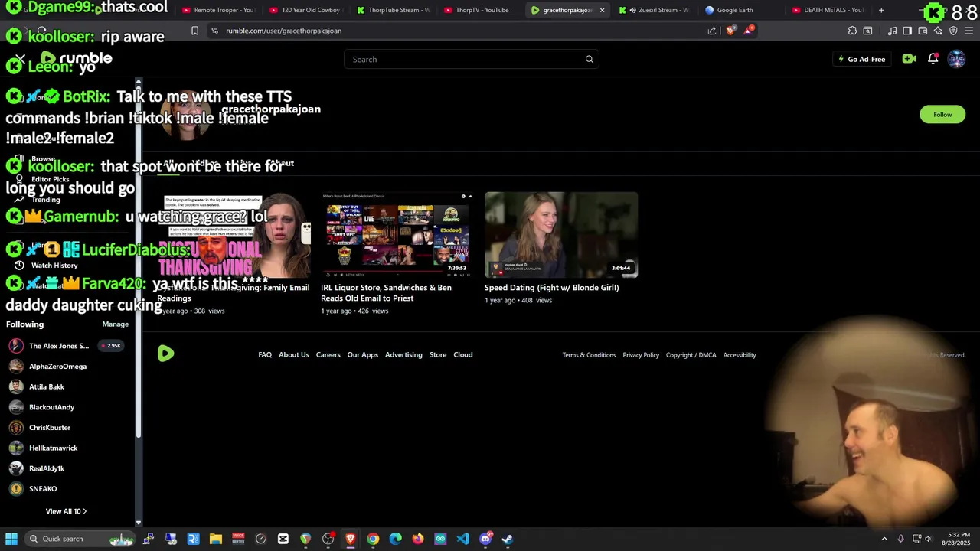Follow the gracethorpakajoan channel
980x551 pixels.
tap(942, 115)
